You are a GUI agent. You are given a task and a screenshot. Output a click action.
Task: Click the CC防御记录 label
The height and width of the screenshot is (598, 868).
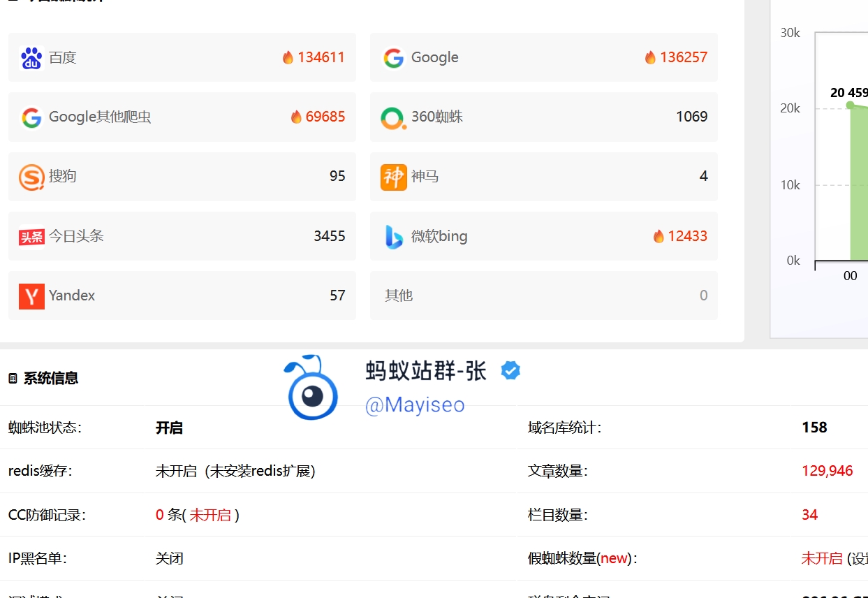(47, 515)
